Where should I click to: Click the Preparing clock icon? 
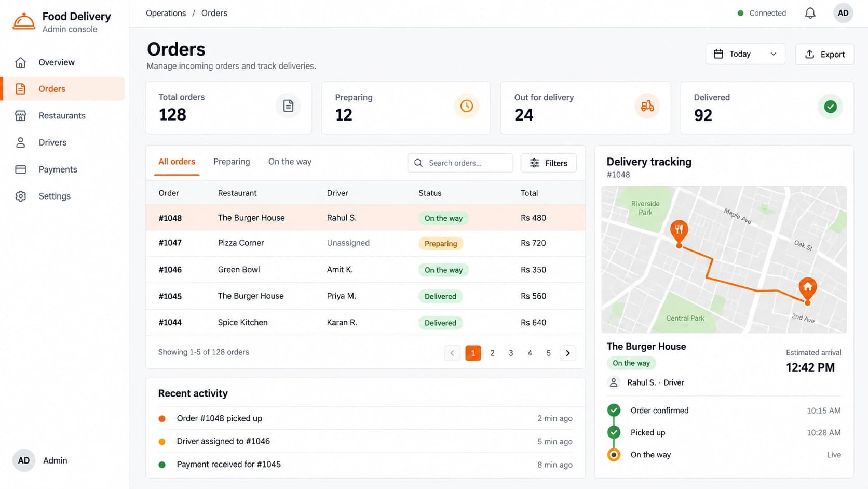(466, 106)
